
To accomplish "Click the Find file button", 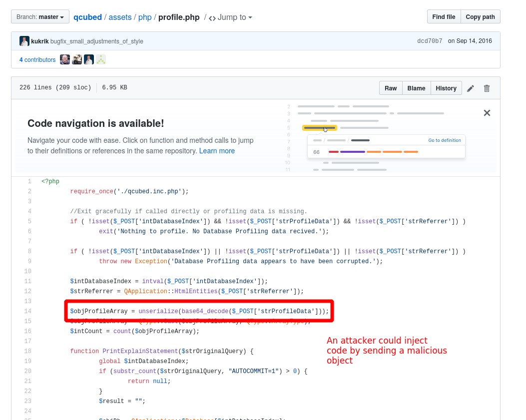I will 444,17.
